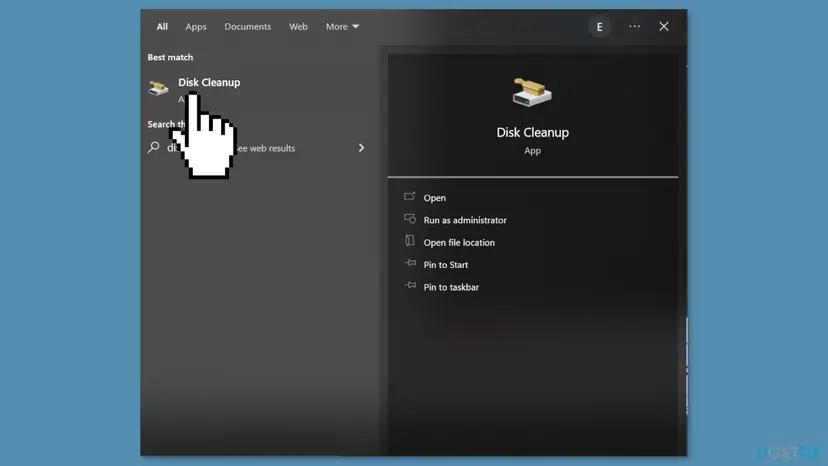Image resolution: width=828 pixels, height=466 pixels.
Task: Click the E user account avatar
Action: pyautogui.click(x=599, y=26)
